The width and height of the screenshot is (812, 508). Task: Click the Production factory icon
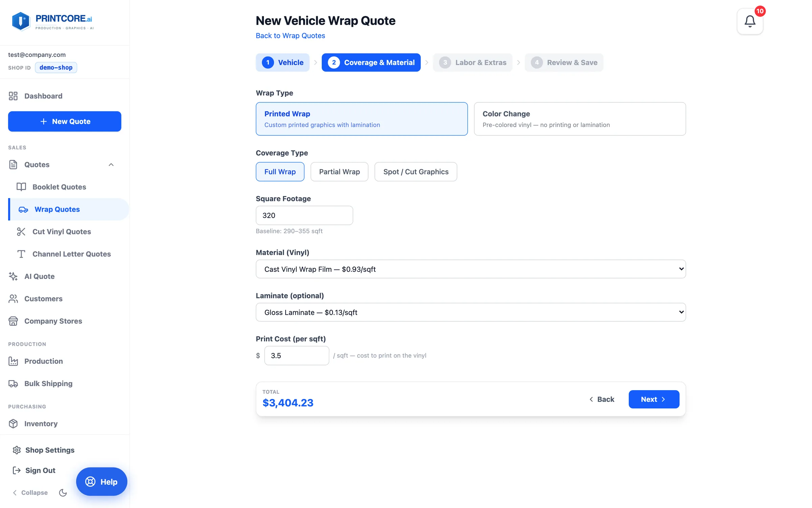(13, 361)
